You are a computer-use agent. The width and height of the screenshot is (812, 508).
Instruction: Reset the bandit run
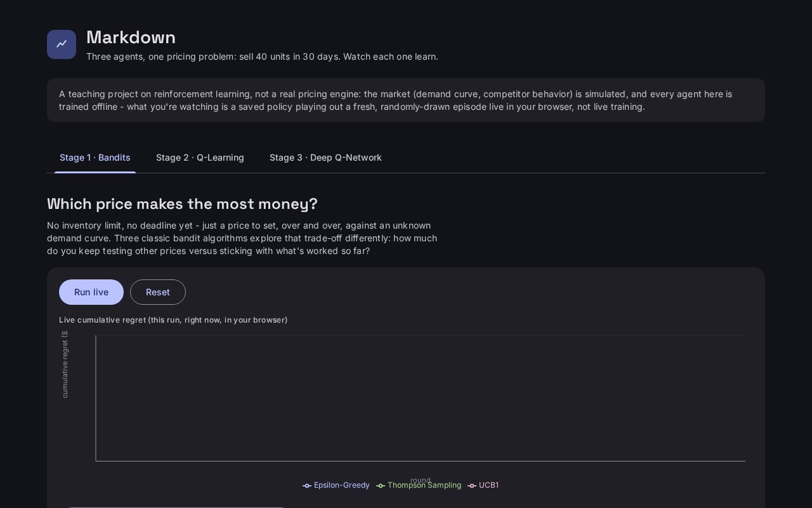[x=158, y=292]
